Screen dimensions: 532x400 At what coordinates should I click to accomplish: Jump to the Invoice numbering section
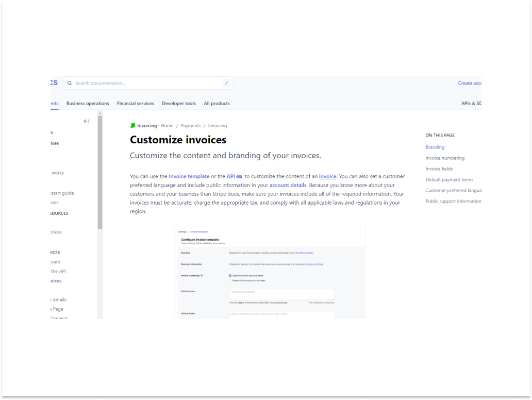click(445, 158)
